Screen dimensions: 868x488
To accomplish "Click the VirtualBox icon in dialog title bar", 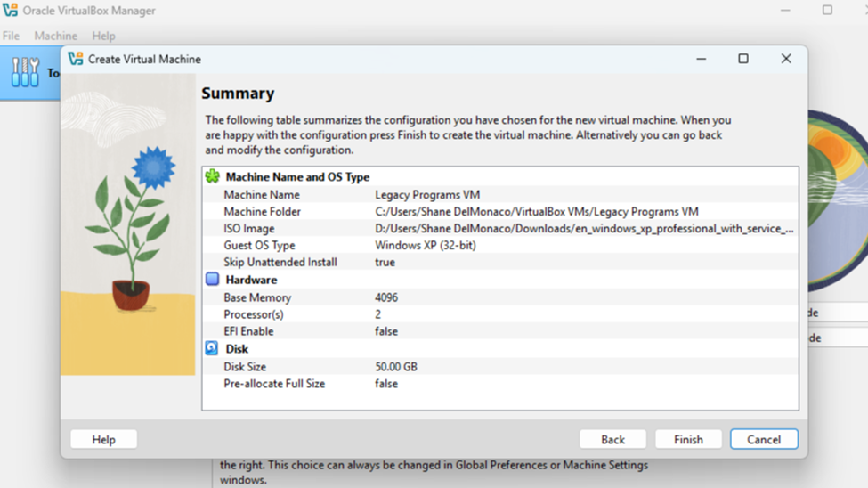I will pos(76,59).
